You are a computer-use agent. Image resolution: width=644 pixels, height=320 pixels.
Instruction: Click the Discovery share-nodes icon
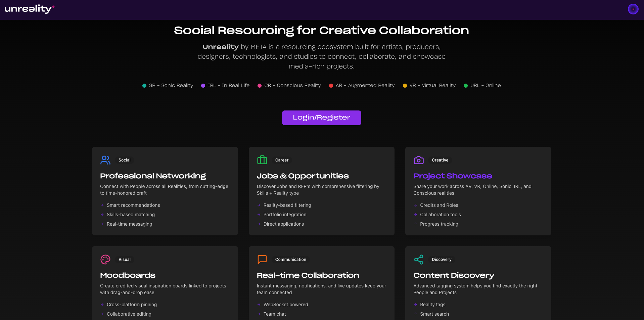pyautogui.click(x=418, y=260)
